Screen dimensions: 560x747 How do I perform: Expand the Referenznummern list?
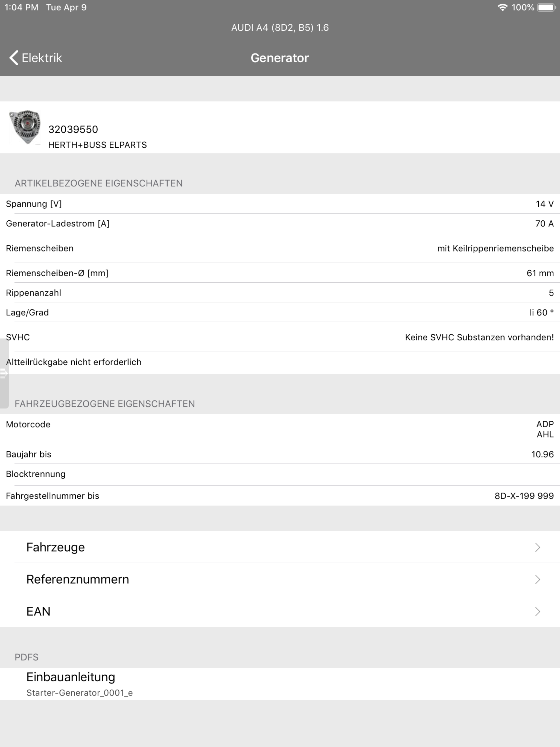tap(280, 579)
